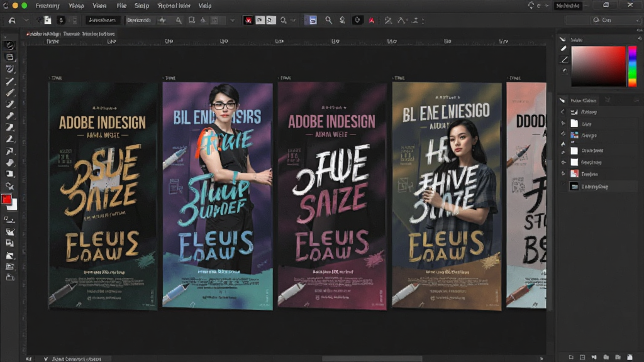
Task: Select the pencil tool in the toolbox
Action: 10,93
